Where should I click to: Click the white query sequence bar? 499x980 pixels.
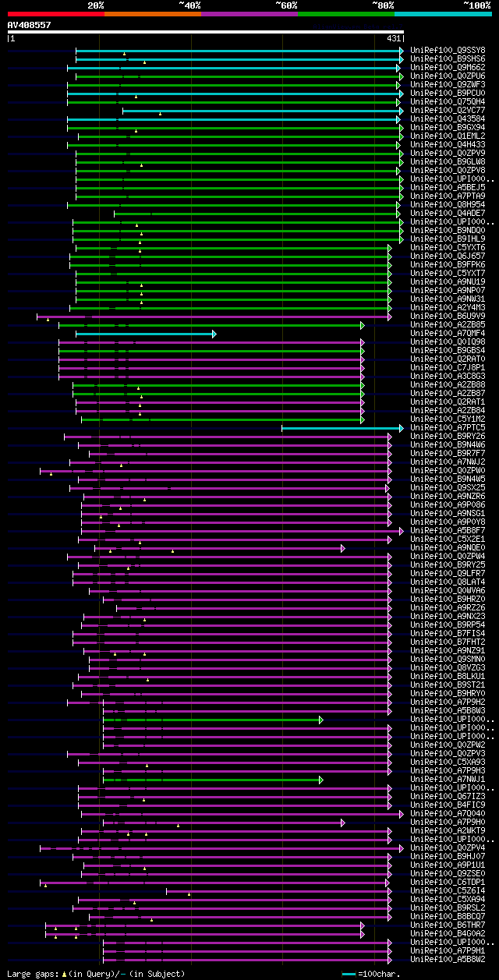coord(206,32)
